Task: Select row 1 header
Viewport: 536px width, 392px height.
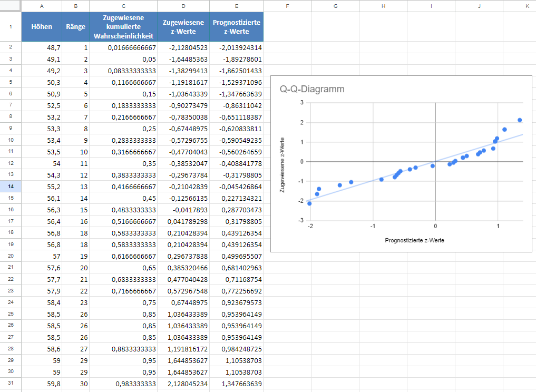Action: click(11, 27)
